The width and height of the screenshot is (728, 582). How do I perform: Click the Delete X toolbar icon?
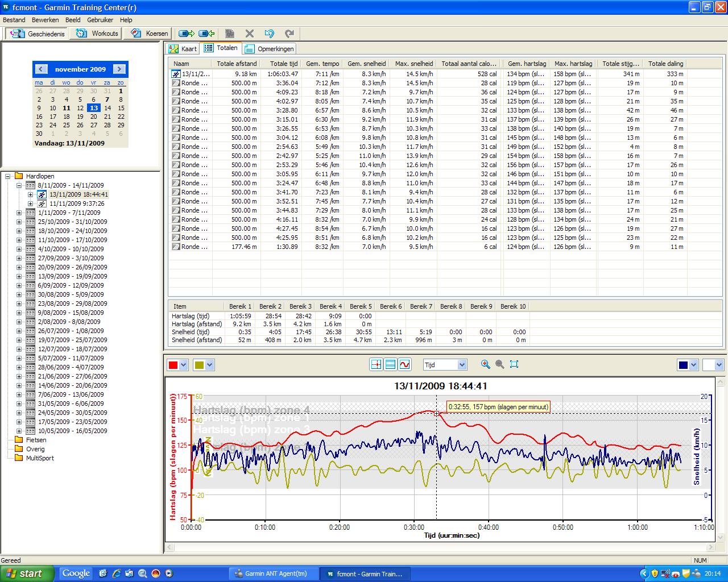pyautogui.click(x=250, y=34)
